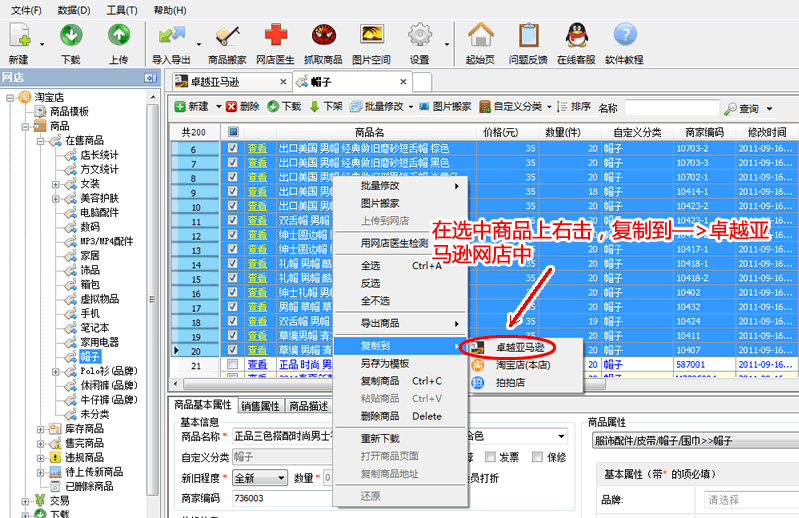
Task: Click 批量修改 in the product toolbar
Action: (x=377, y=106)
